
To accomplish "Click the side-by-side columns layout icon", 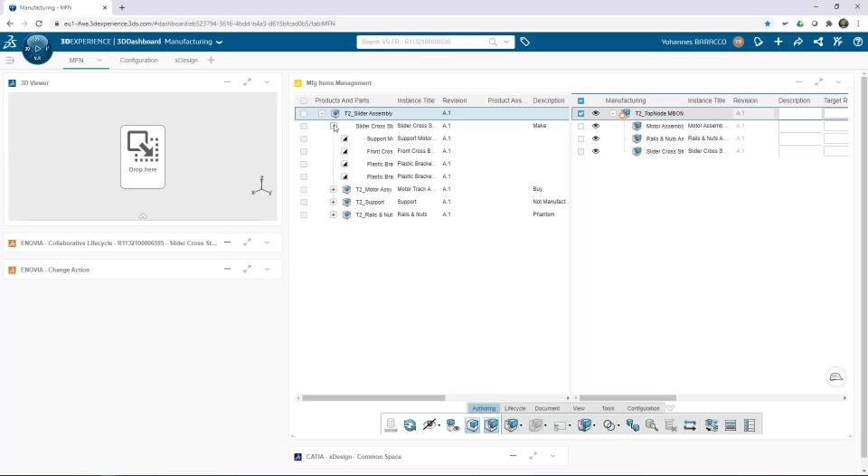I will (750, 425).
